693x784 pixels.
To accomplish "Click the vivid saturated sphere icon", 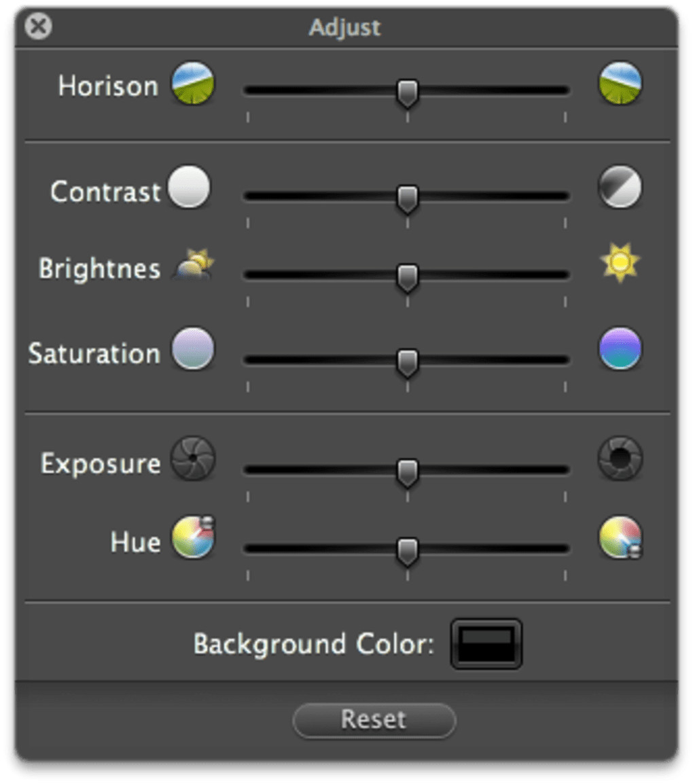I will (620, 349).
